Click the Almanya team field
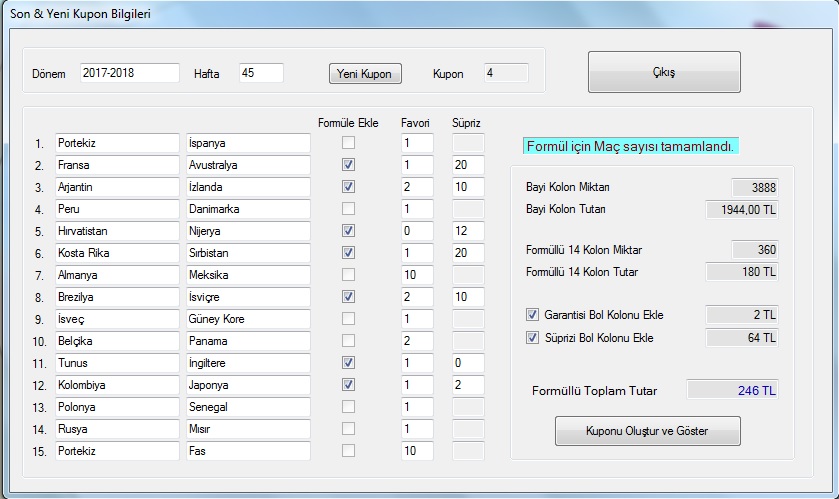The height and width of the screenshot is (499, 839). click(x=117, y=275)
